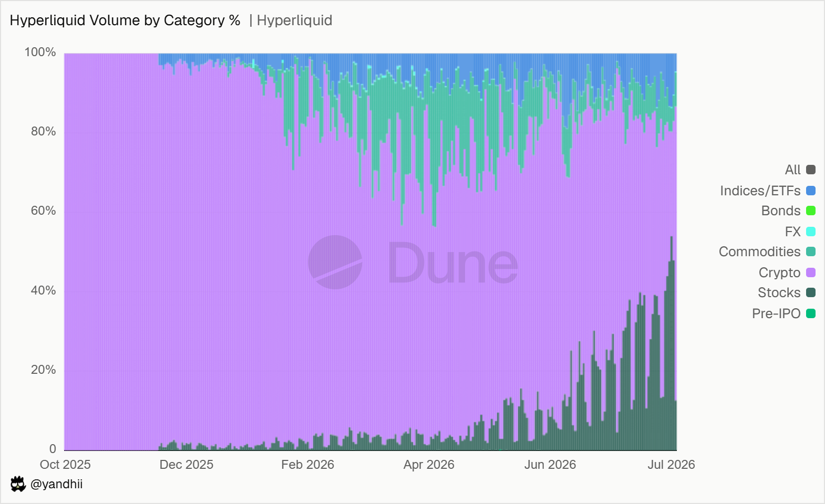
Task: Click the 60% y-axis label
Action: pos(43,211)
